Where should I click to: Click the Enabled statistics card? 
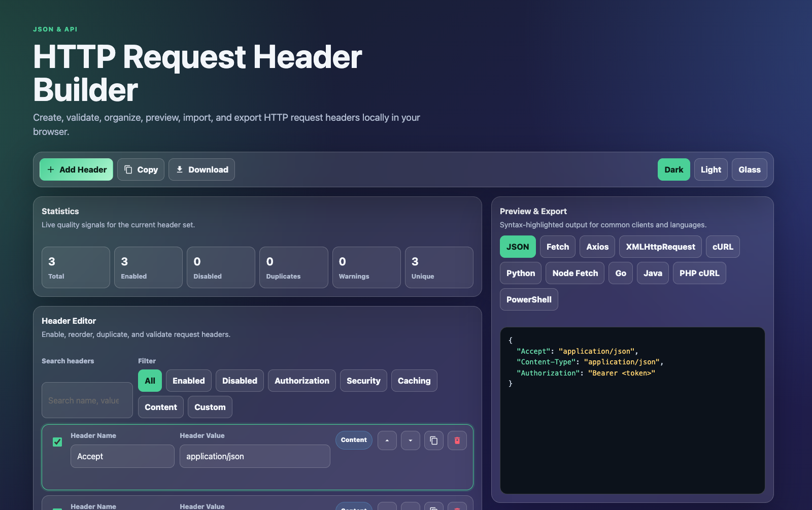tap(148, 267)
